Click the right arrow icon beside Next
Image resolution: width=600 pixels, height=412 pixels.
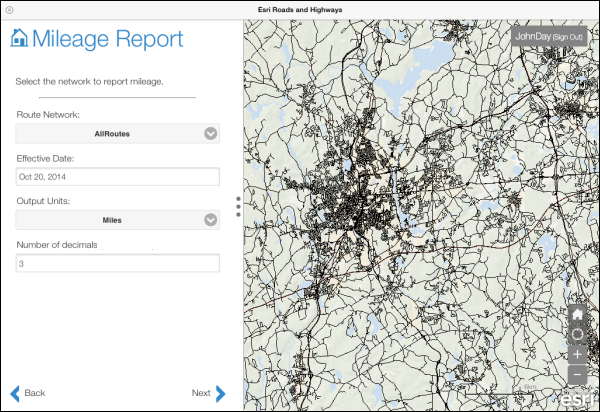click(221, 393)
